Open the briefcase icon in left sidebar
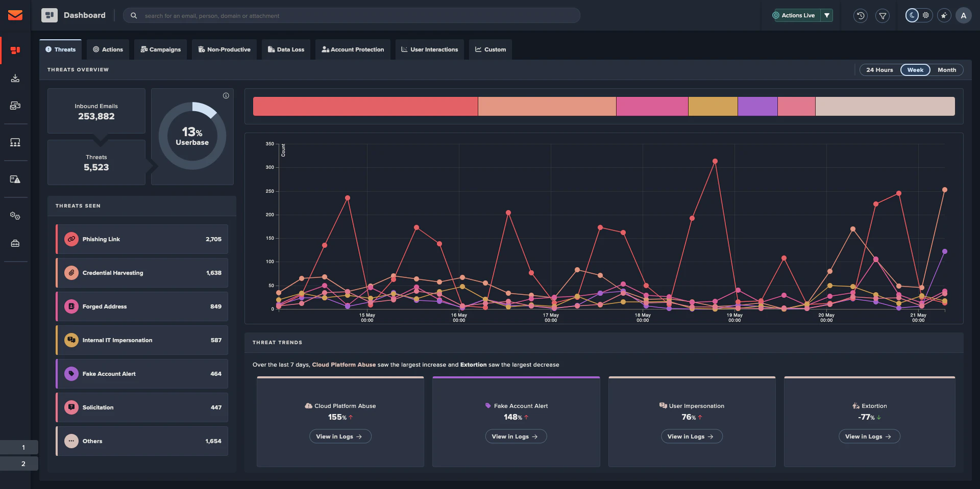The height and width of the screenshot is (489, 980). coord(15,243)
